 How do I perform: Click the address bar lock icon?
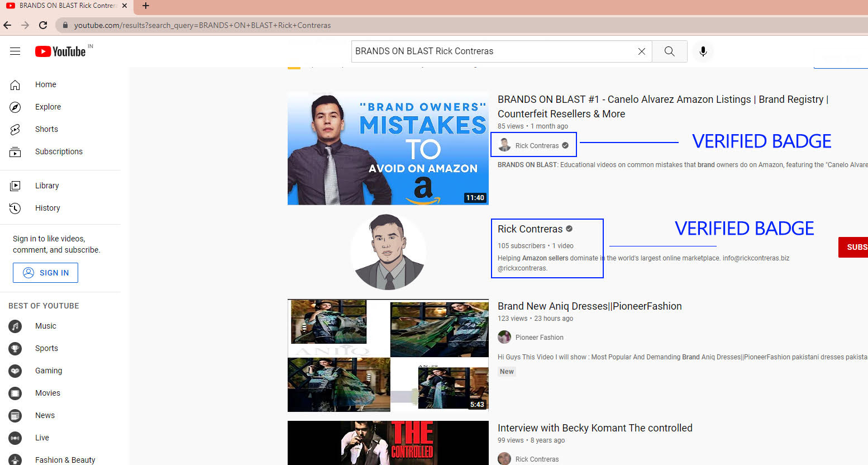[x=65, y=25]
